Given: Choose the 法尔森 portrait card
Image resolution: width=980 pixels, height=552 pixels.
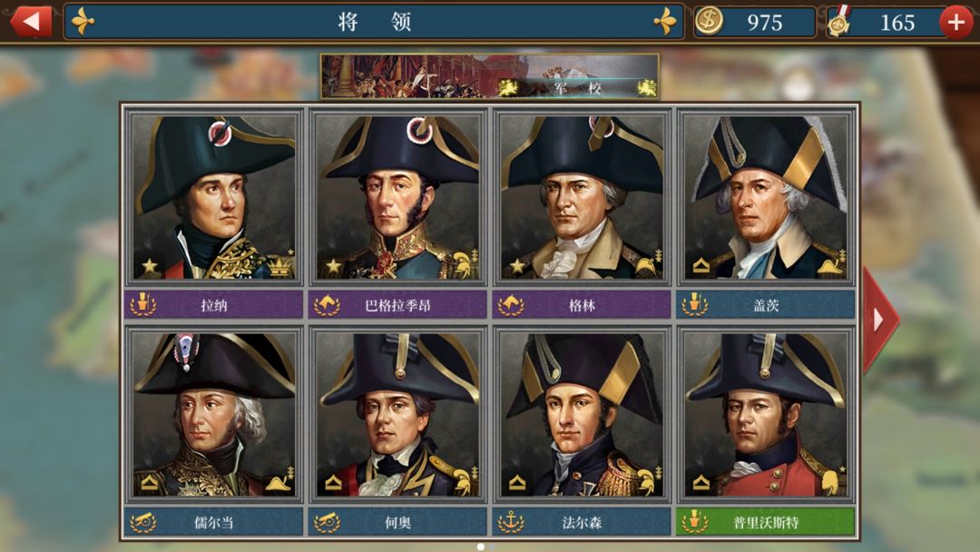Looking at the screenshot, I should pos(582,415).
